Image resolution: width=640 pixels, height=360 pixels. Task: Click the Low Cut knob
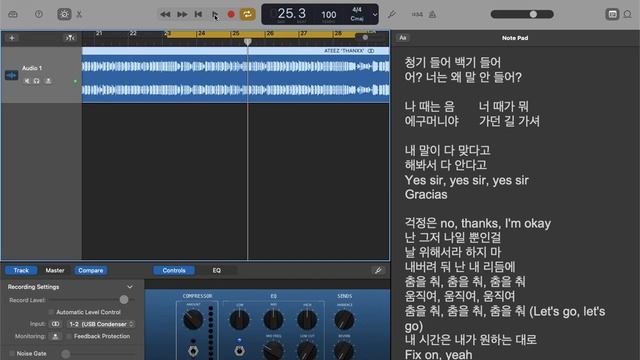click(x=307, y=351)
